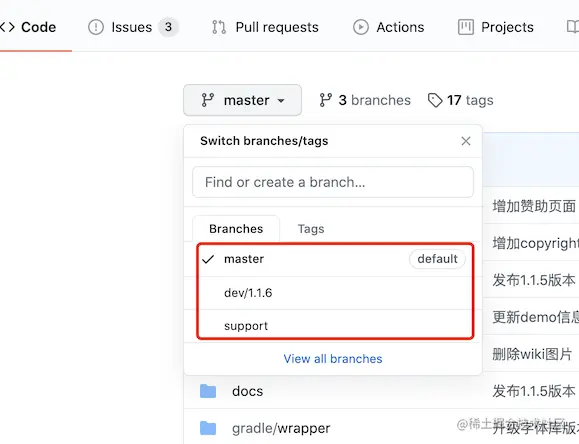Click the dropdown caret next to master
This screenshot has height=444, width=579.
(281, 101)
